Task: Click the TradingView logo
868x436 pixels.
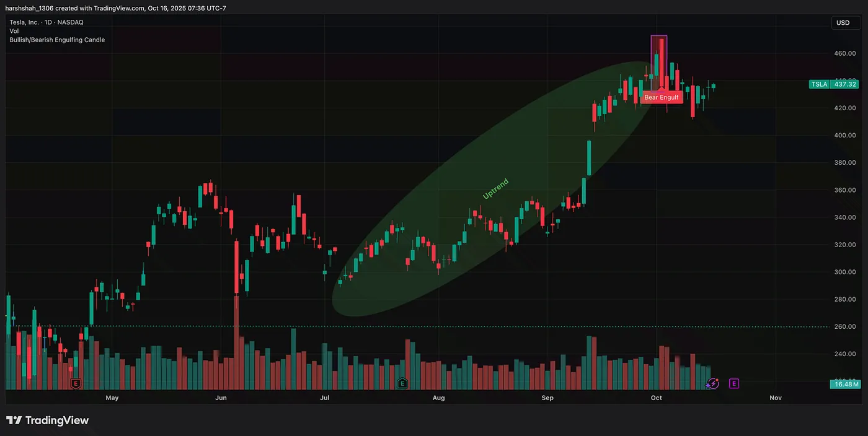Action: 48,421
